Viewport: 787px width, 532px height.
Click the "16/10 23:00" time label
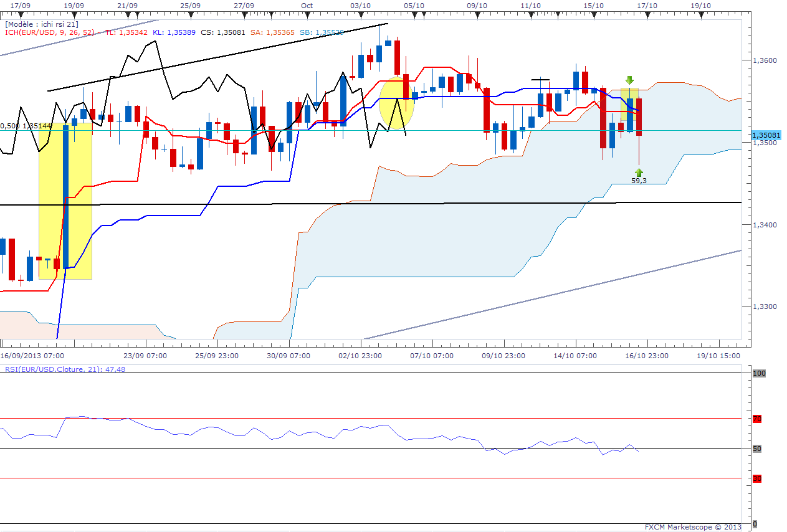coord(646,356)
